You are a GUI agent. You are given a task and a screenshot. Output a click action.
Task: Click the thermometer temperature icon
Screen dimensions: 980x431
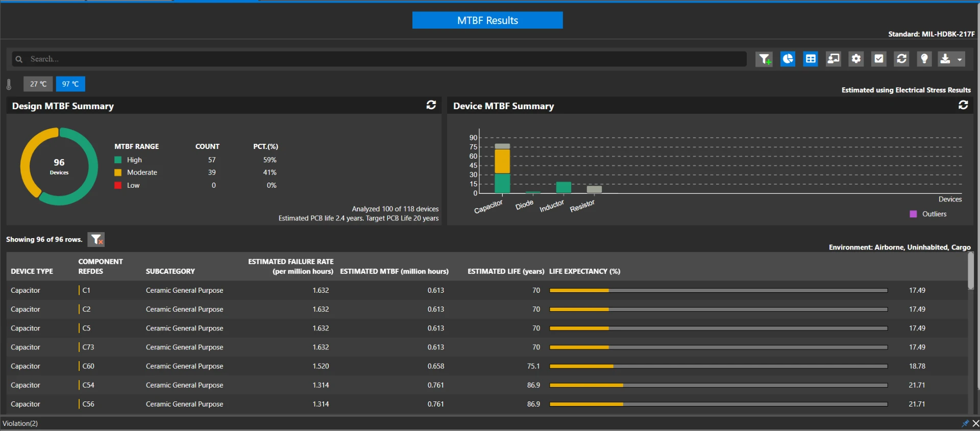point(9,84)
